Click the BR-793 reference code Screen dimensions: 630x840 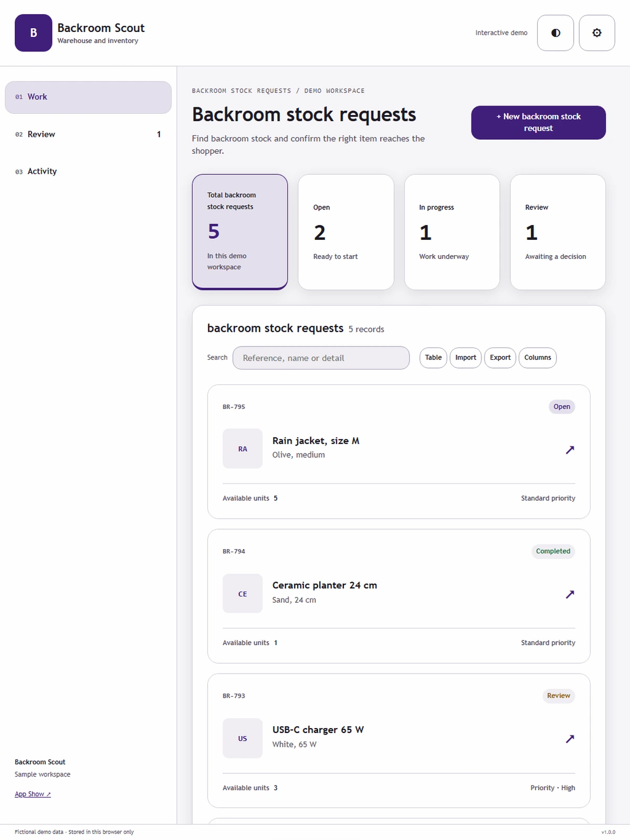pyautogui.click(x=234, y=696)
